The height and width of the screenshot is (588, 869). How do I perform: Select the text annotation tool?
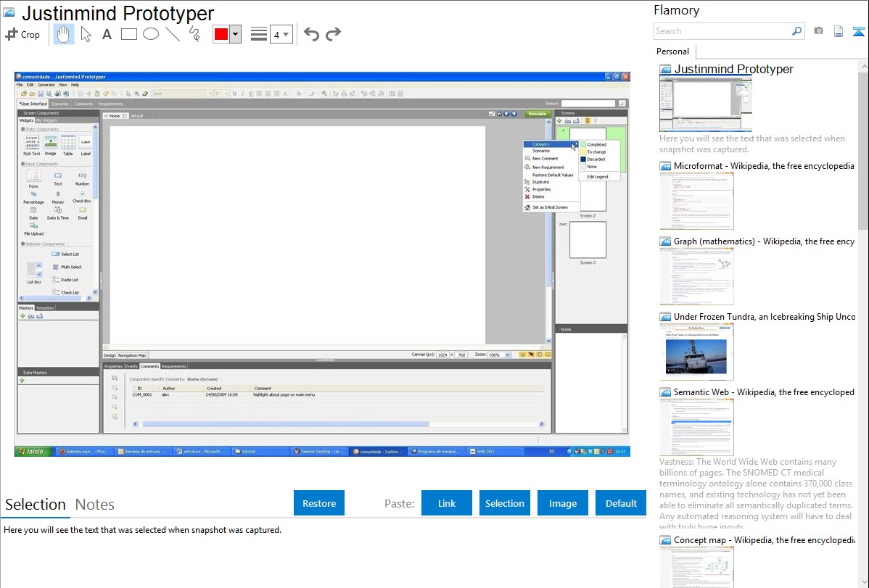coord(107,34)
